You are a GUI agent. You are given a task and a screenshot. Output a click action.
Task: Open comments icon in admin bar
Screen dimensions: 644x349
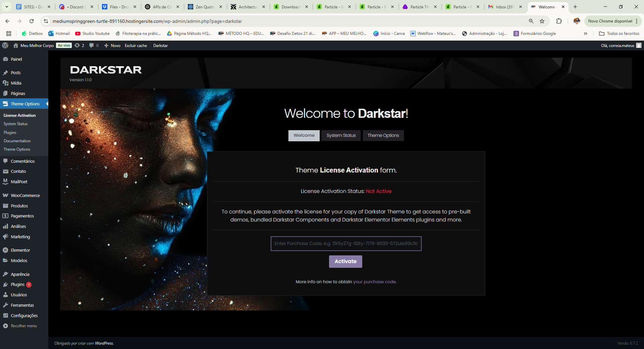point(94,45)
